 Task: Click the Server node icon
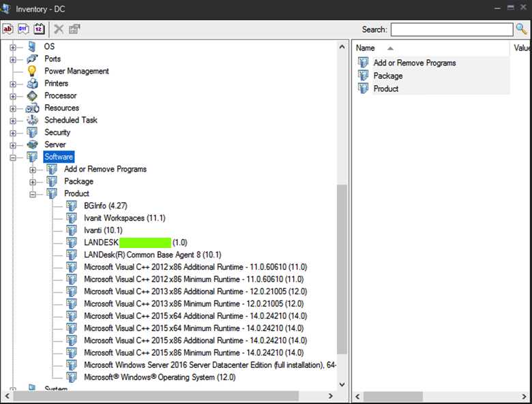click(32, 144)
